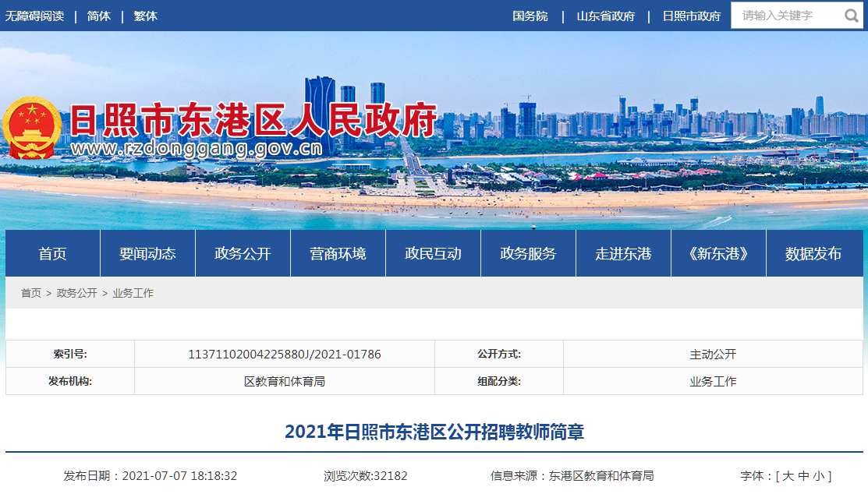Open the 首页 navigation item

click(x=51, y=252)
